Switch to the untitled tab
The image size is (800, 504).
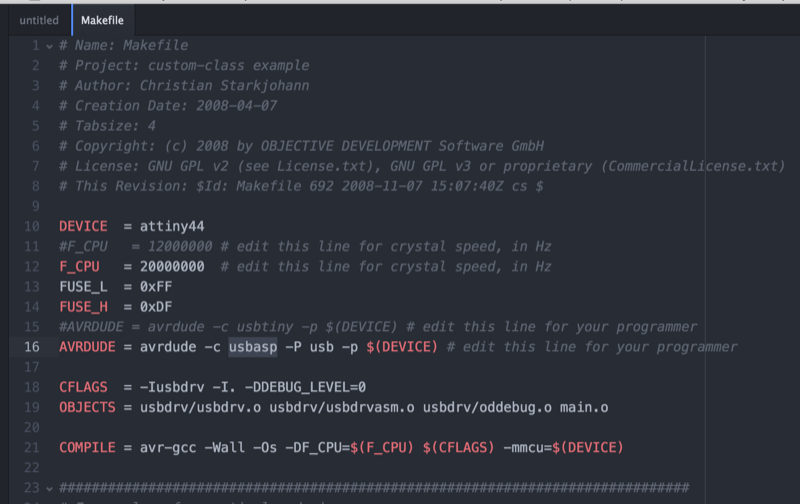click(x=39, y=20)
